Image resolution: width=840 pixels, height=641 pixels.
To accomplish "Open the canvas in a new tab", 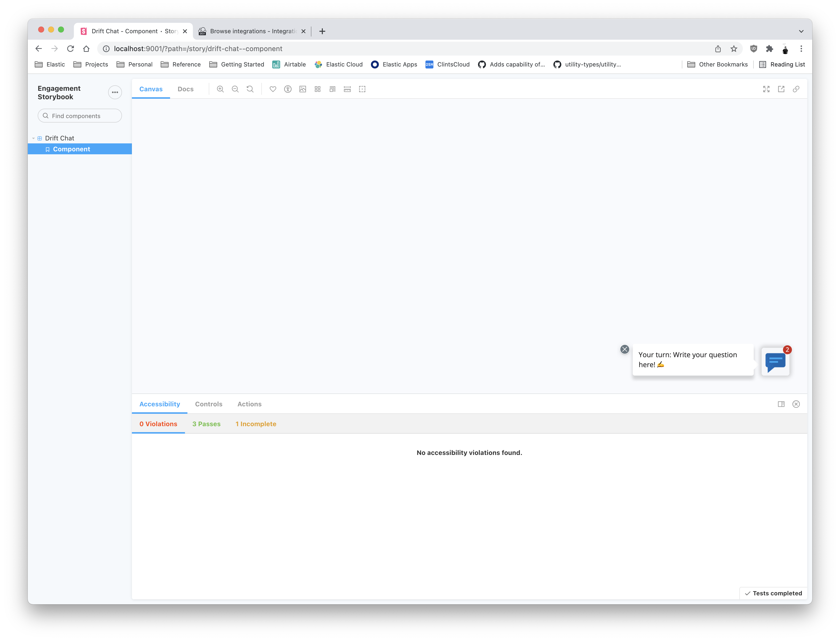I will (x=781, y=89).
